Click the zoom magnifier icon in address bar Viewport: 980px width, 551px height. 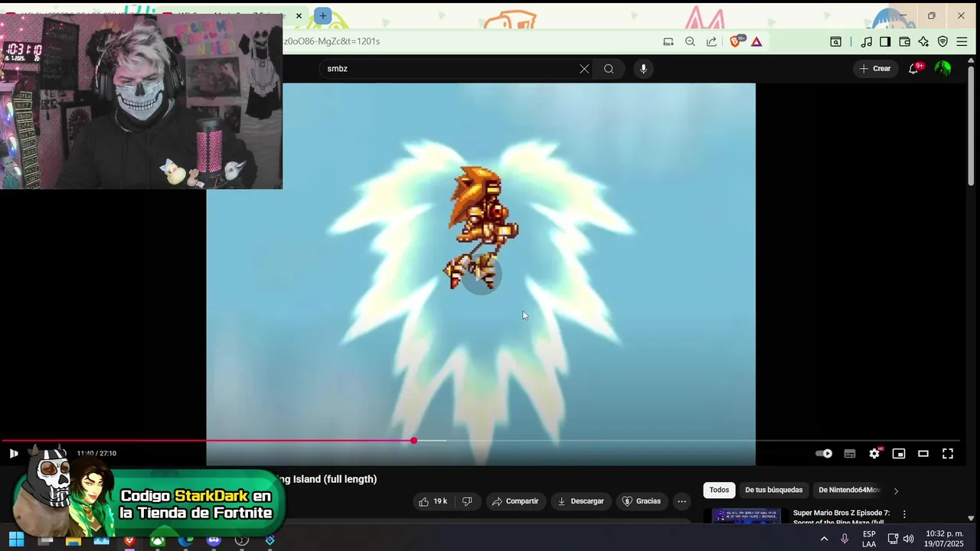click(690, 42)
